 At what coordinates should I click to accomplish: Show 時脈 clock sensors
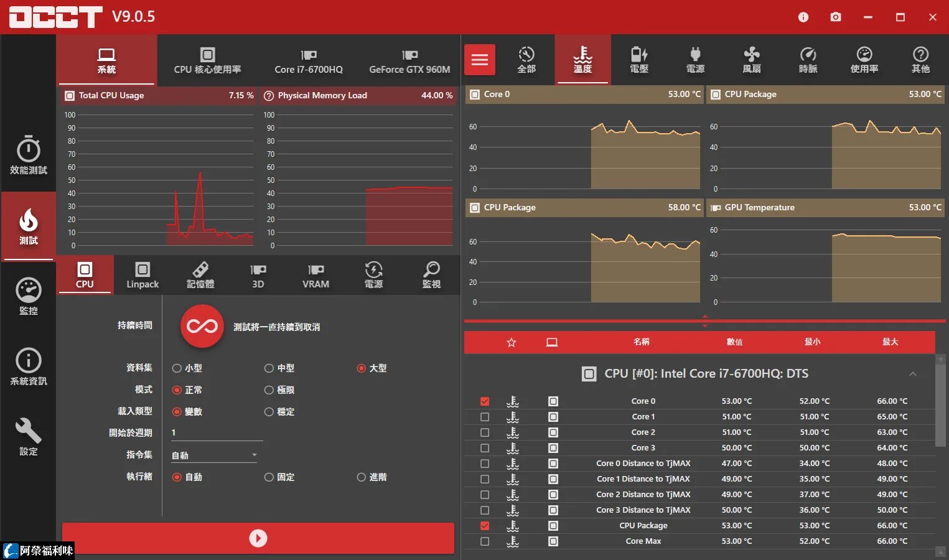pos(808,60)
